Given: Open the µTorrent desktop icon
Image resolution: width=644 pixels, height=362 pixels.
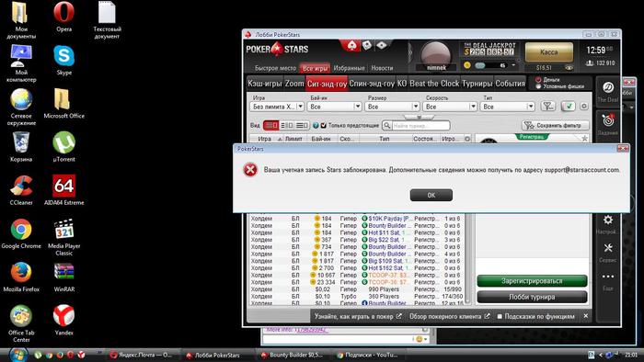Looking at the screenshot, I should (x=63, y=146).
